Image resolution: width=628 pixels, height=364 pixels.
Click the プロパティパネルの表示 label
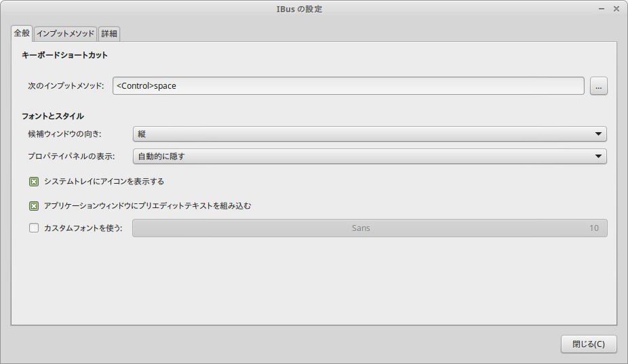pos(71,156)
